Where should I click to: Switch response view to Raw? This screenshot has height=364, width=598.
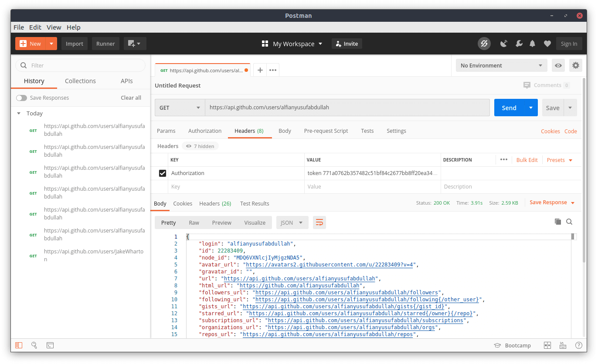click(x=194, y=222)
